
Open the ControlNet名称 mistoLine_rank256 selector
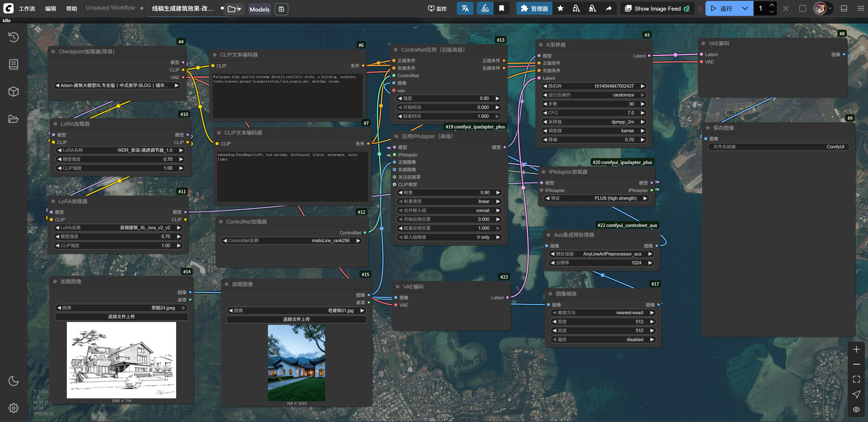292,241
